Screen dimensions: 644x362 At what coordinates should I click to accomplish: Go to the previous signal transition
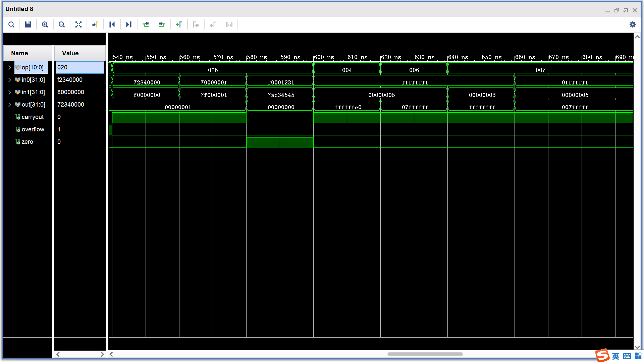pos(146,24)
